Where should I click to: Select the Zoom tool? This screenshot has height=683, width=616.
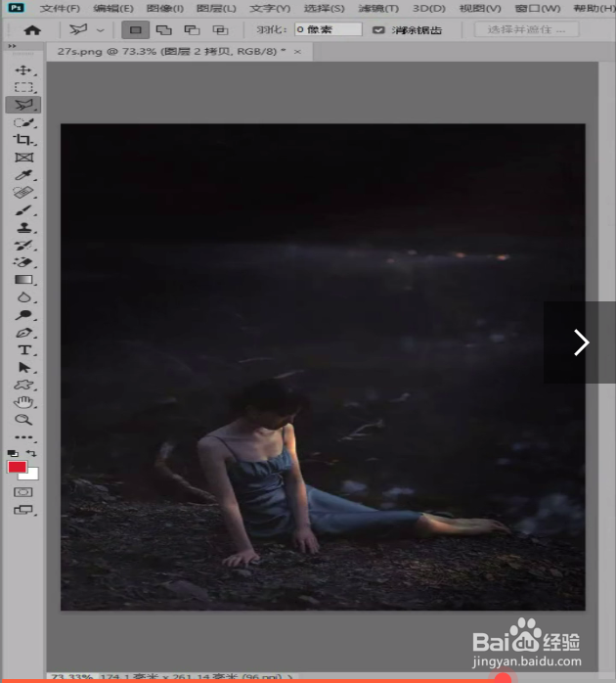tap(23, 420)
